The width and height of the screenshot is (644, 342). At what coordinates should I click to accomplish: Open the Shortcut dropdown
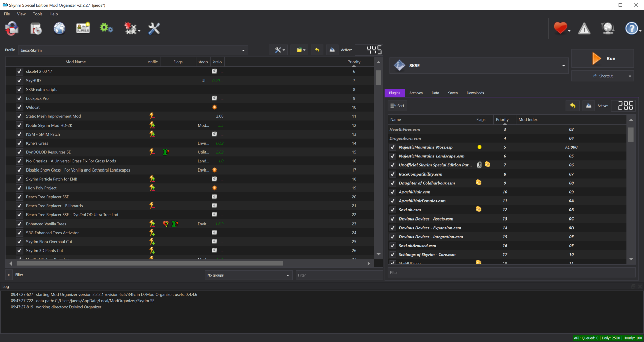click(603, 76)
